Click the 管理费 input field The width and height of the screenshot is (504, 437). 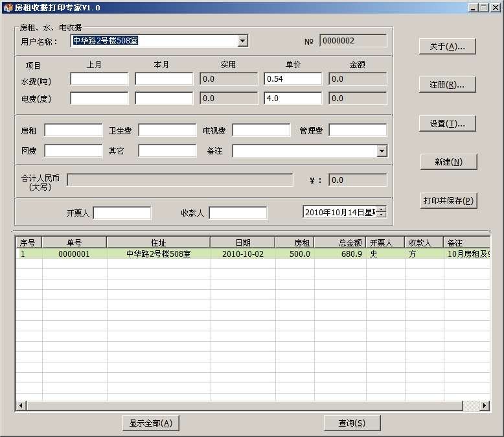click(x=358, y=130)
